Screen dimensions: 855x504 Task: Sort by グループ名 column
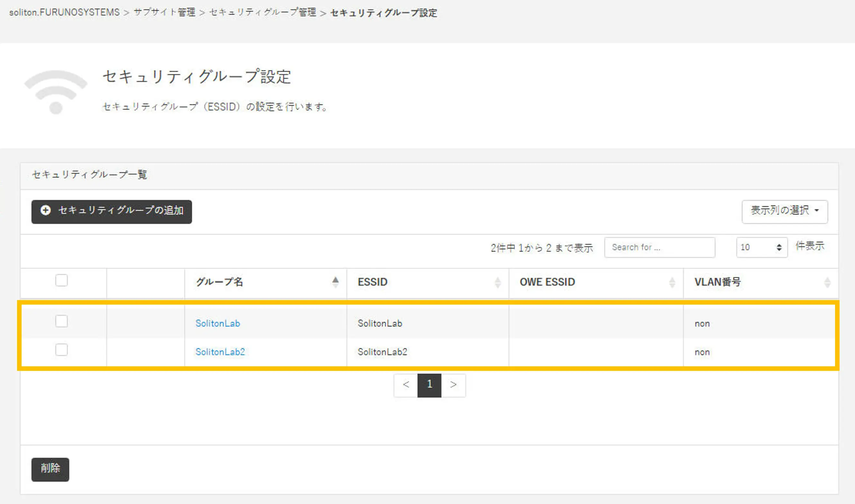265,282
